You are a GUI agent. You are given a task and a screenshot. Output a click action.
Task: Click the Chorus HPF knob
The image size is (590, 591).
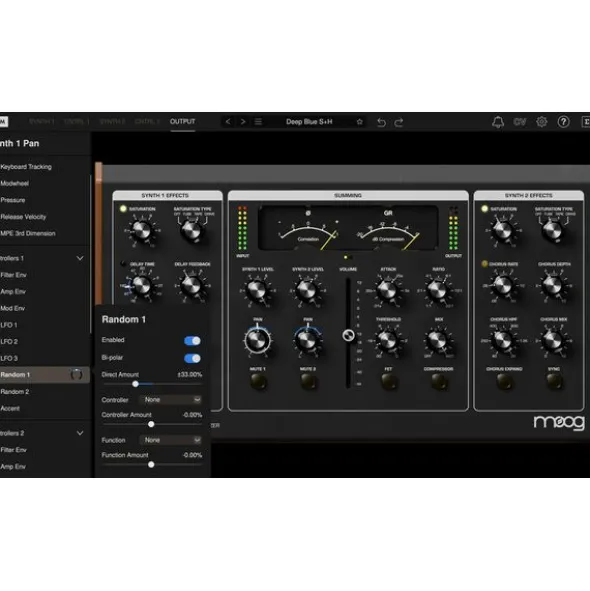tap(503, 340)
